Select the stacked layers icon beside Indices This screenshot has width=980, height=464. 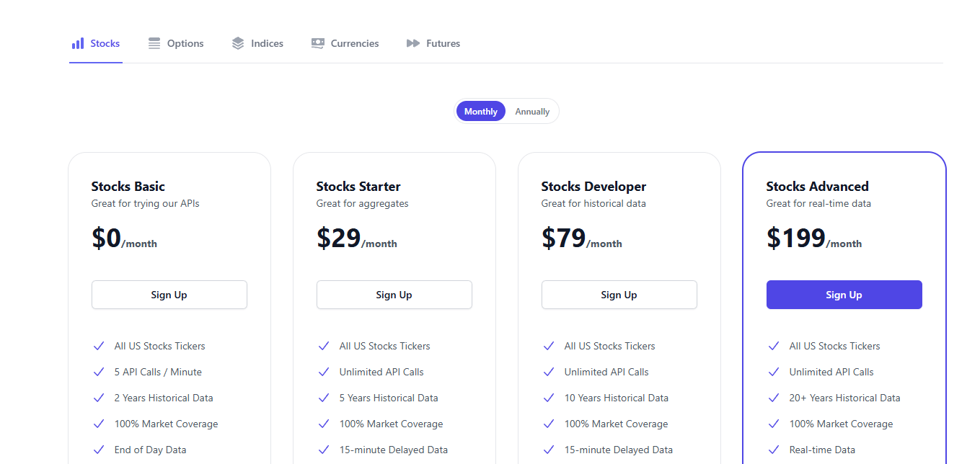point(237,43)
